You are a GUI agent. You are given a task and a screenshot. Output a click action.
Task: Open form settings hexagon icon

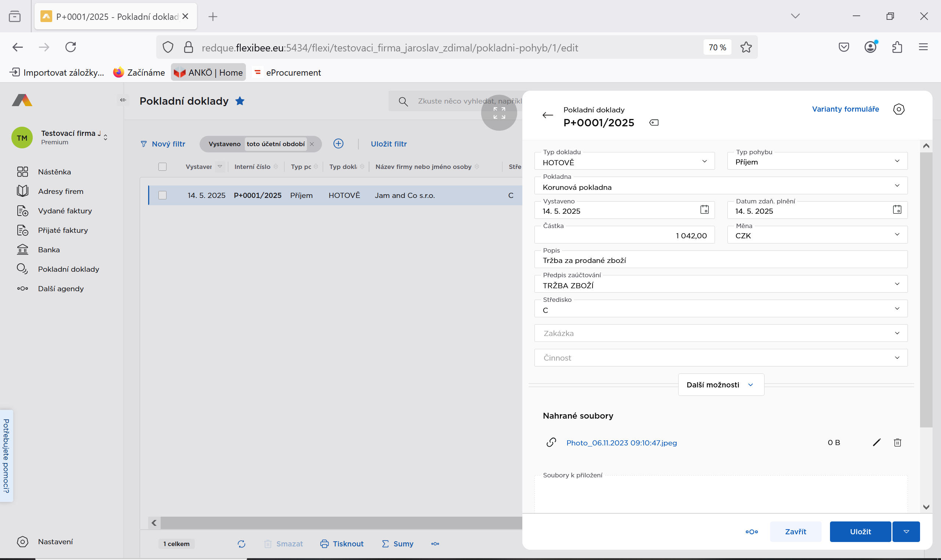point(898,109)
